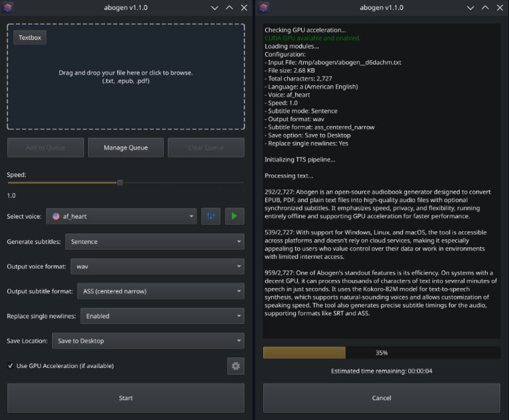Screen dimensions: 509x420
Task: Play the af_heart voice preview
Action: click(x=235, y=217)
